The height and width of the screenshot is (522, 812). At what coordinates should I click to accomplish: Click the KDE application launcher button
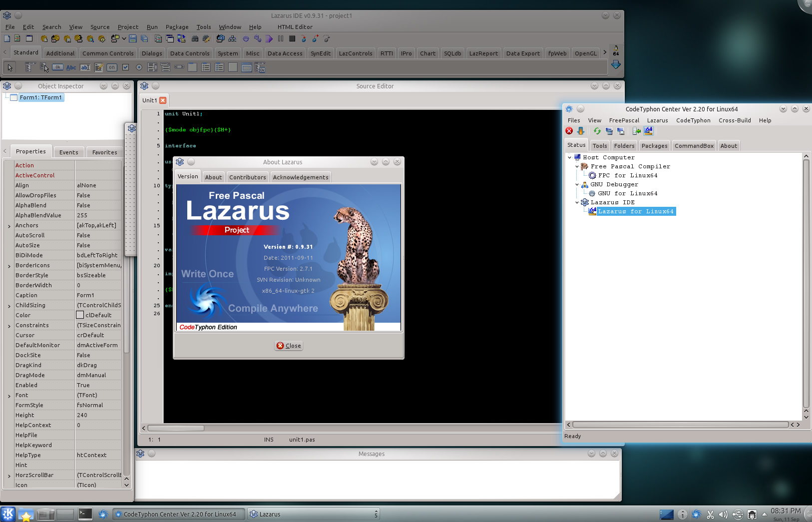(8, 514)
